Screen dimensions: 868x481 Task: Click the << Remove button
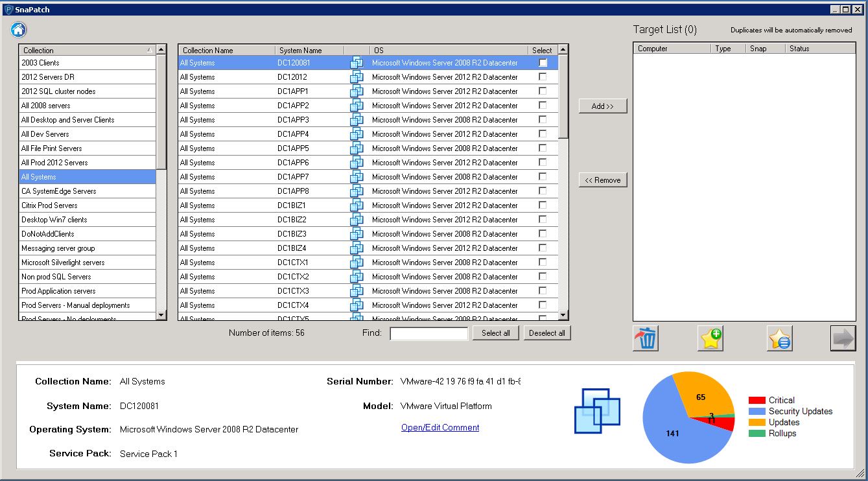coord(603,180)
